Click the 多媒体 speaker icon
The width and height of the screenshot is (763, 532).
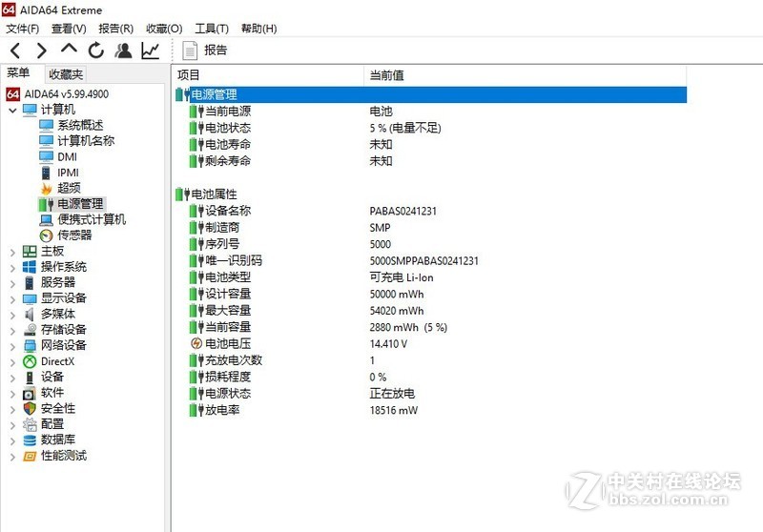click(x=30, y=314)
